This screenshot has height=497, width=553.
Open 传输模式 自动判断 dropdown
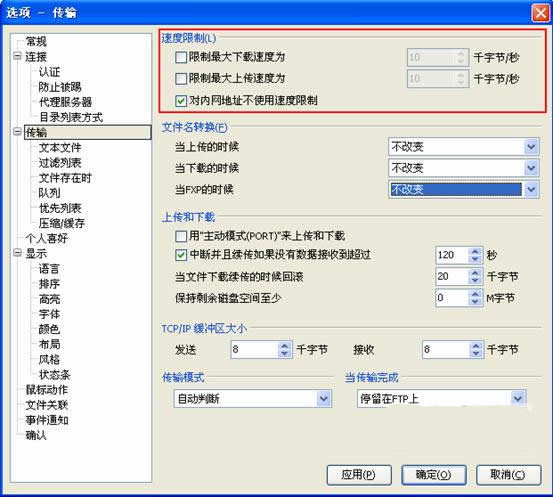(x=253, y=399)
